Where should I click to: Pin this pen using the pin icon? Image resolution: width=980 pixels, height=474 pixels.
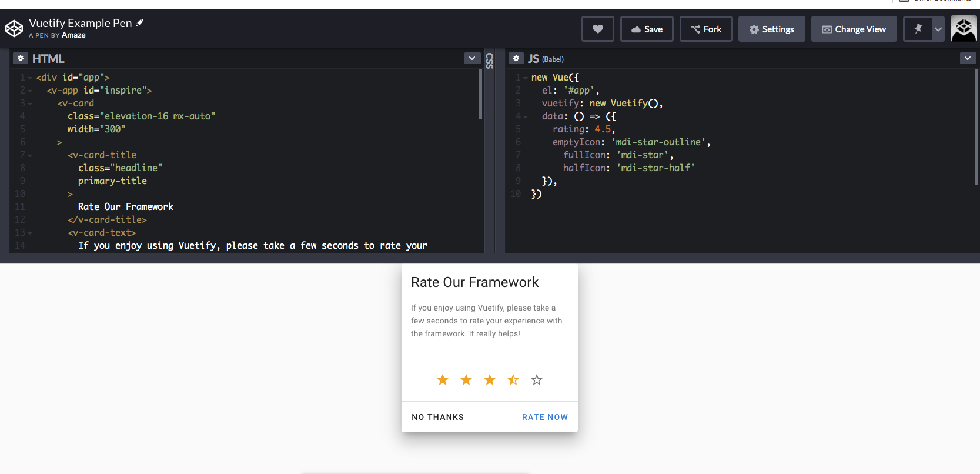[x=918, y=29]
